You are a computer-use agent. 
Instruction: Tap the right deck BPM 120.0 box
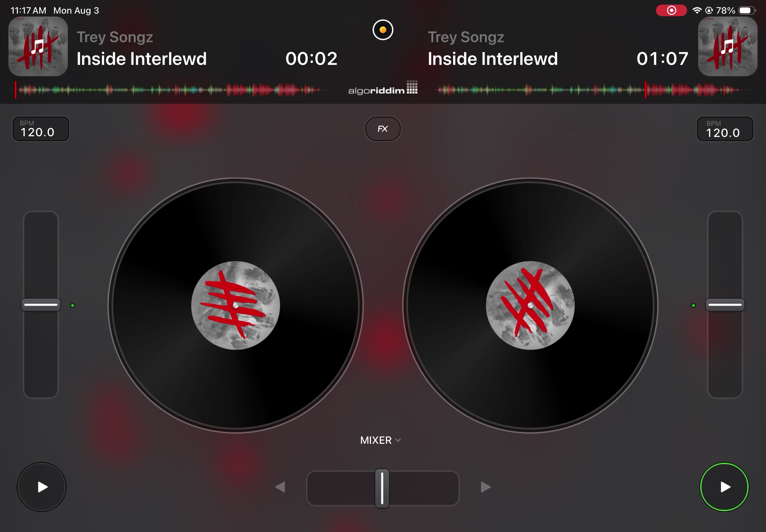[725, 129]
